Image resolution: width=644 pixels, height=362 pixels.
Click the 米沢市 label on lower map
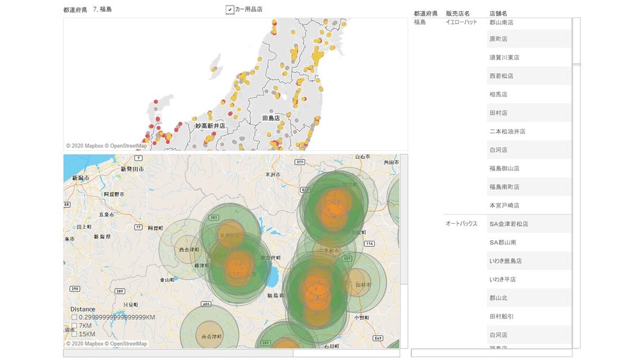[x=273, y=174]
